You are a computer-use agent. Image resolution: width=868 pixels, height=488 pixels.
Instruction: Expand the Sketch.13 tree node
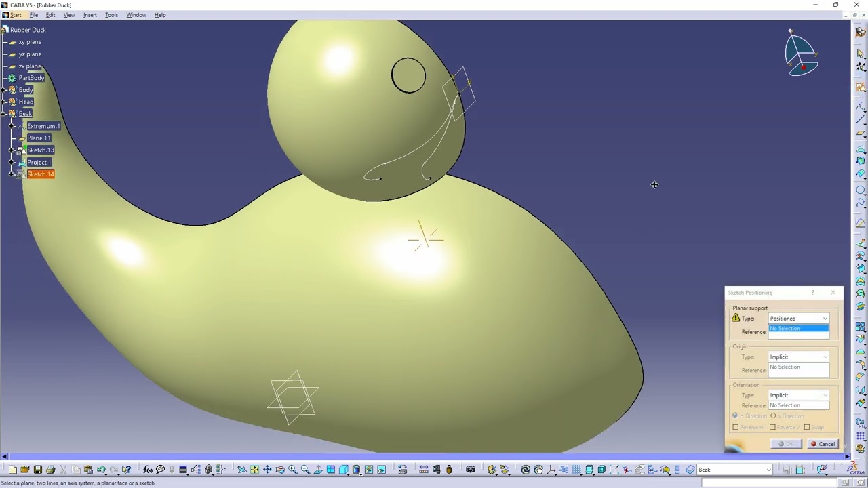[12, 150]
